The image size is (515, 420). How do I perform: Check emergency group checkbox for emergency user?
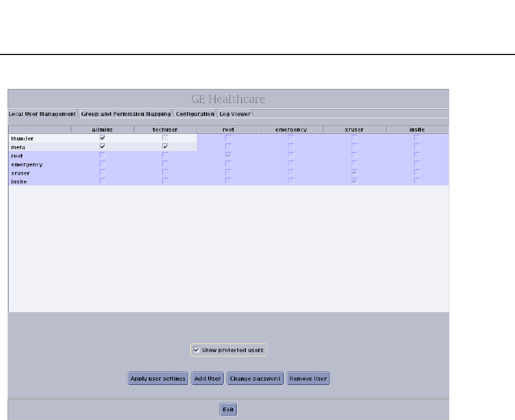[x=291, y=164]
